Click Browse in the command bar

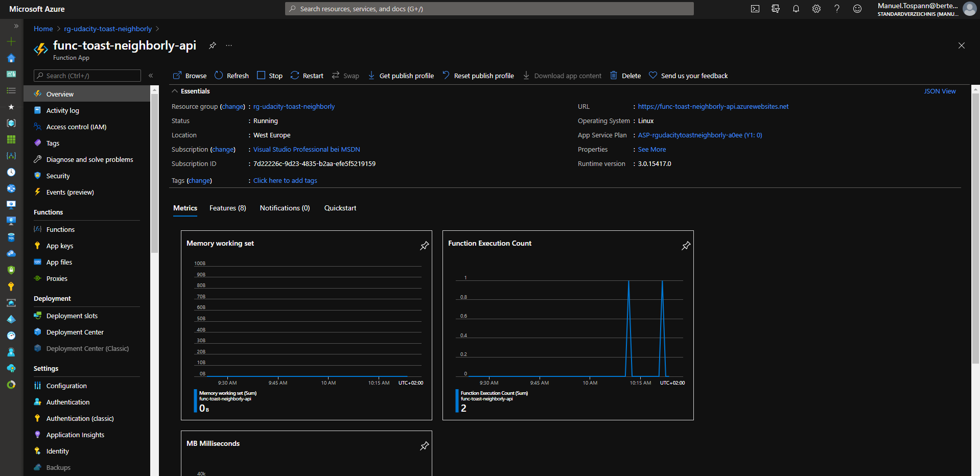pyautogui.click(x=190, y=76)
